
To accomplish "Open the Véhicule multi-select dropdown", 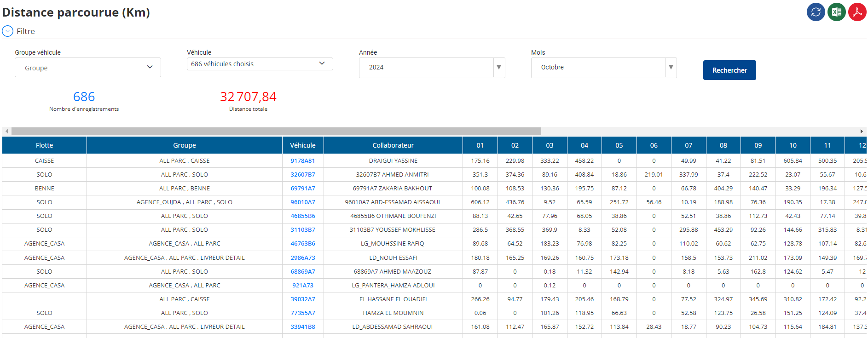I will coord(260,64).
